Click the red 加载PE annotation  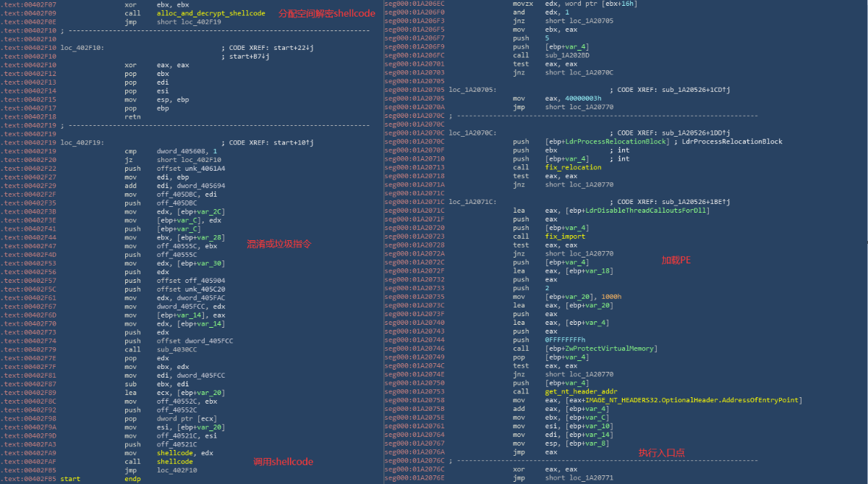coord(676,260)
